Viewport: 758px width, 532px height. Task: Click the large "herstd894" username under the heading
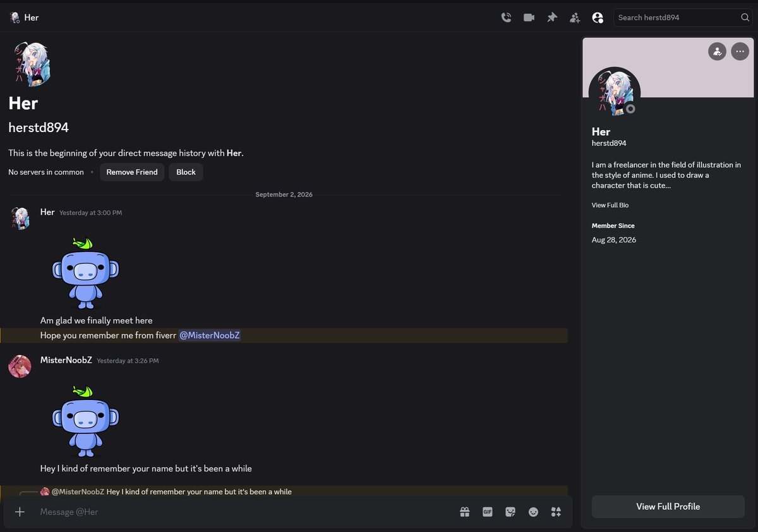(x=39, y=128)
